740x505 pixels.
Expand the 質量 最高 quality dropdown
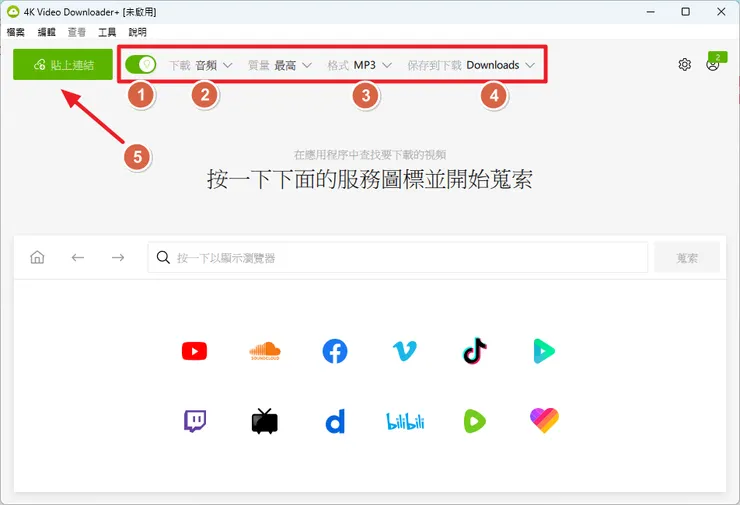pyautogui.click(x=280, y=65)
